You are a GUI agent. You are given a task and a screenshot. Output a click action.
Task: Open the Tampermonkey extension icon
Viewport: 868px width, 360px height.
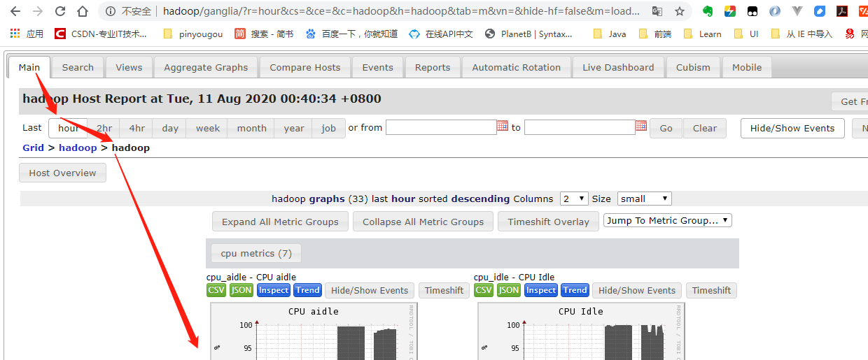[x=752, y=11]
